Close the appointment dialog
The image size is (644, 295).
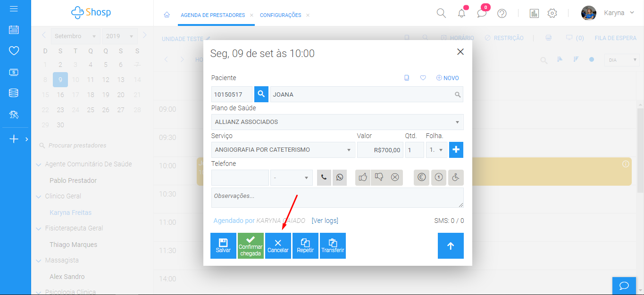460,52
